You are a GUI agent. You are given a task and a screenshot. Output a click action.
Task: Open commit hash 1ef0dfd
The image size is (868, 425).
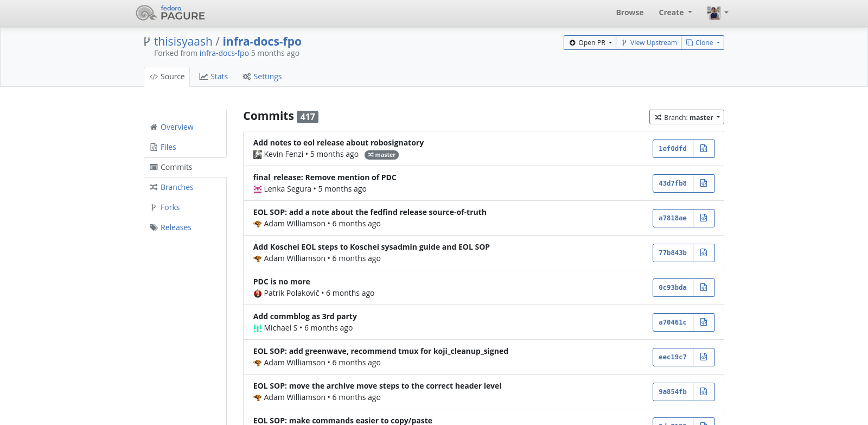(x=673, y=149)
